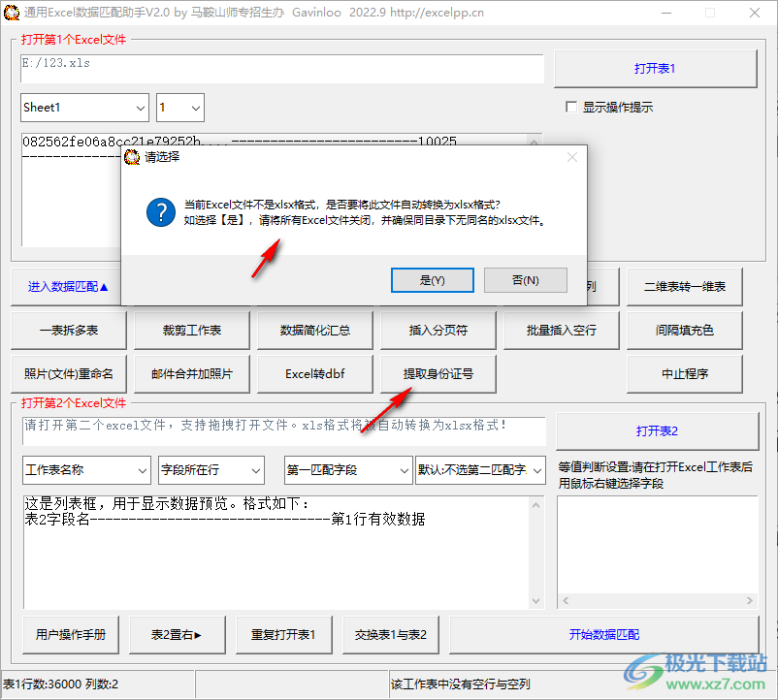Click the blue question mark icon in the dialog
Screen dimensions: 778x700
coord(161,212)
